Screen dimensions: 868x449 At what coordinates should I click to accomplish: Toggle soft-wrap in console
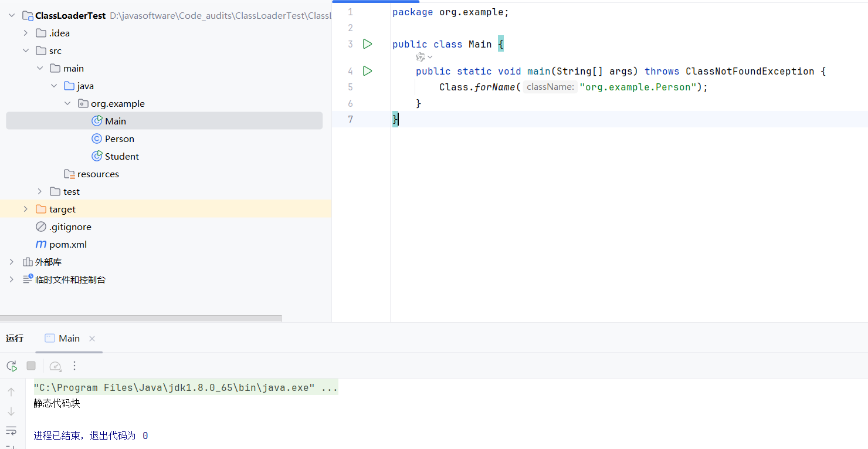tap(11, 430)
